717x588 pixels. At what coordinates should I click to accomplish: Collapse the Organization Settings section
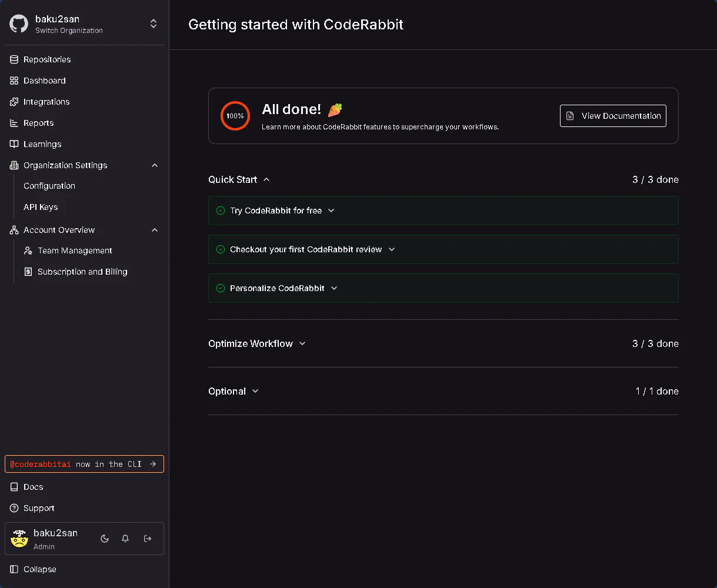click(x=155, y=165)
